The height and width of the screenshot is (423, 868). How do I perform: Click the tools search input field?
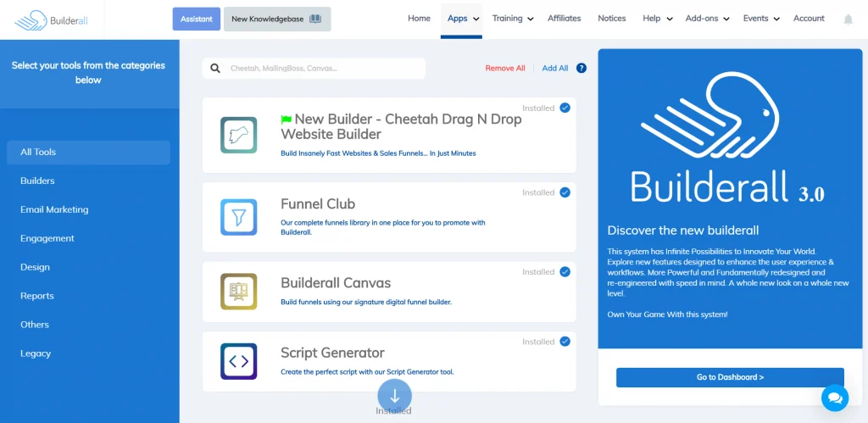coord(322,69)
